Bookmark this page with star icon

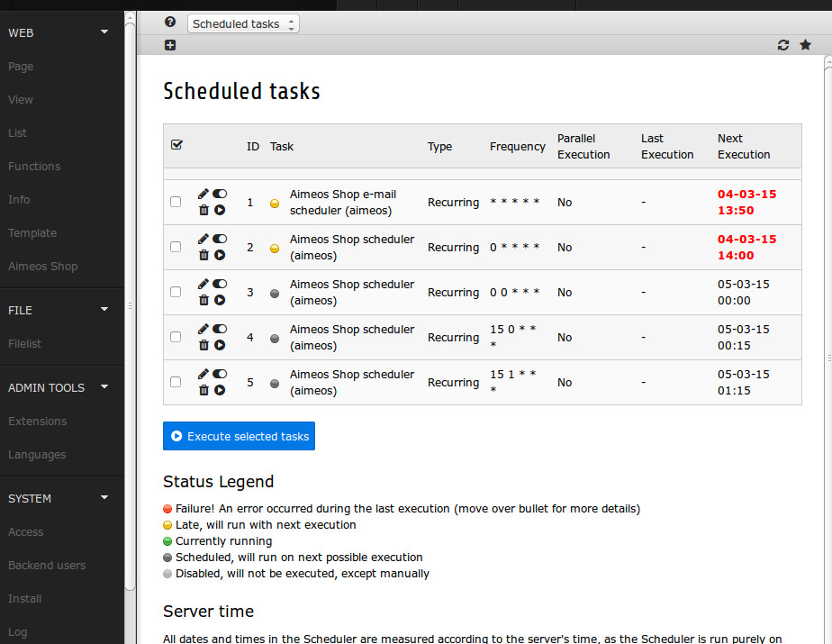point(806,45)
